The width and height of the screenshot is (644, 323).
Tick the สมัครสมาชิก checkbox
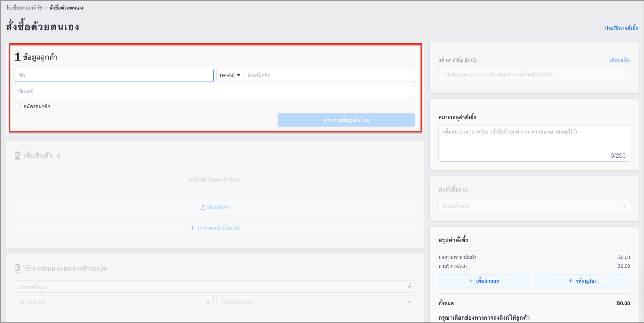click(18, 106)
